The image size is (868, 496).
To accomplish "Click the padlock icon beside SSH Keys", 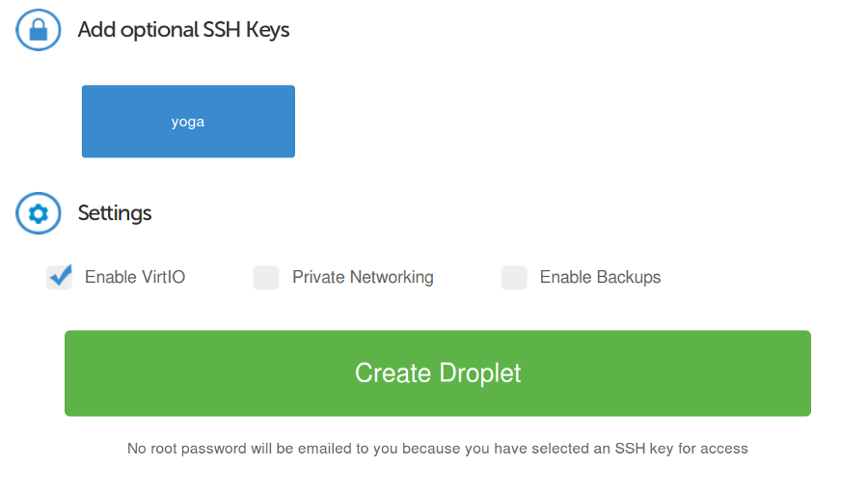I will (x=39, y=30).
